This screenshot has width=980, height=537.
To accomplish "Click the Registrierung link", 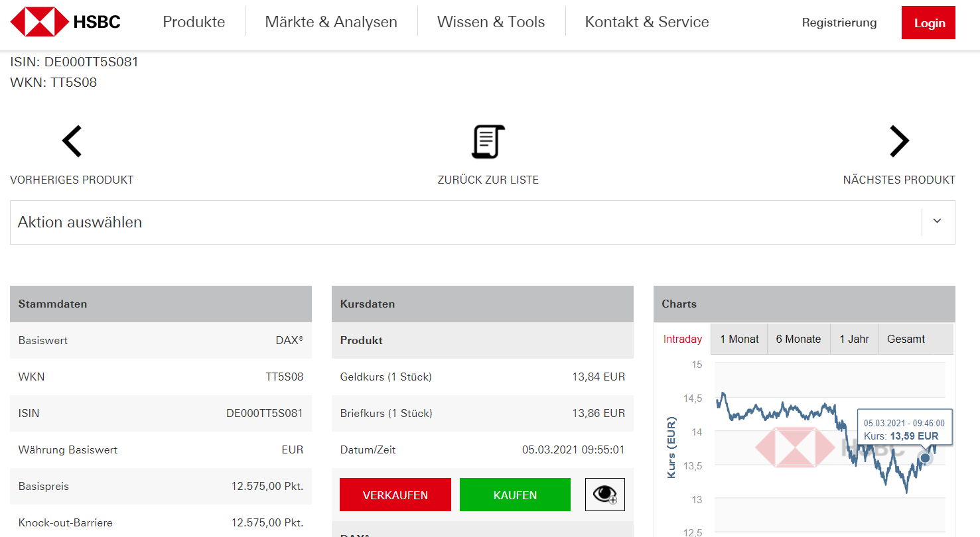I will coord(839,23).
